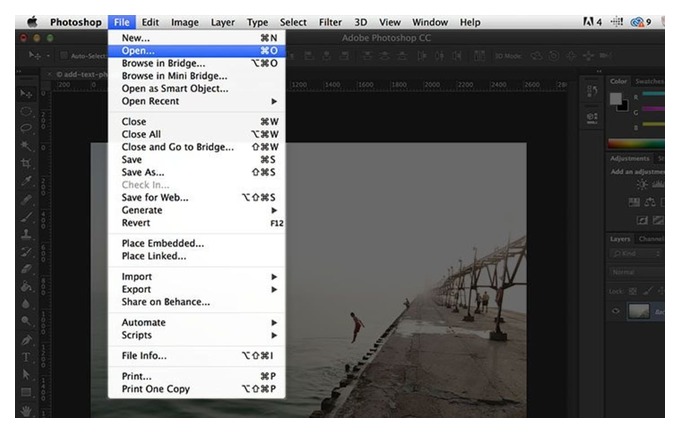The width and height of the screenshot is (680, 433).
Task: Hide the Background layer with eye icon
Action: pos(615,311)
